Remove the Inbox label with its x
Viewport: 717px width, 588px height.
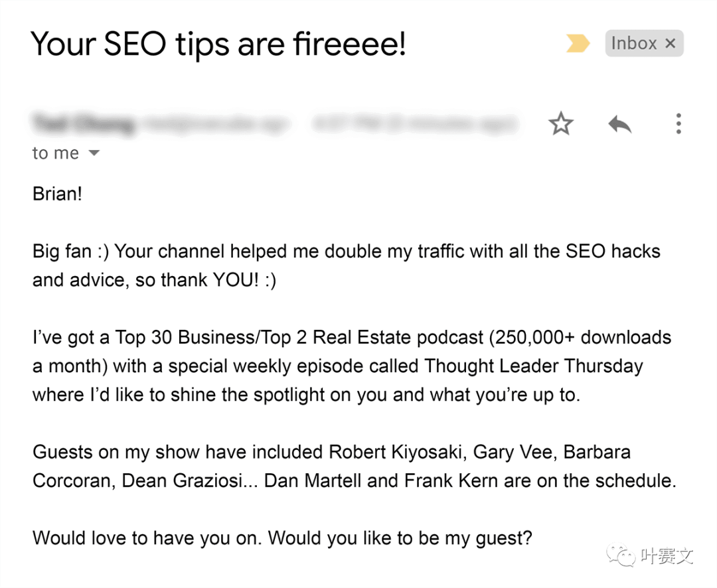(671, 43)
